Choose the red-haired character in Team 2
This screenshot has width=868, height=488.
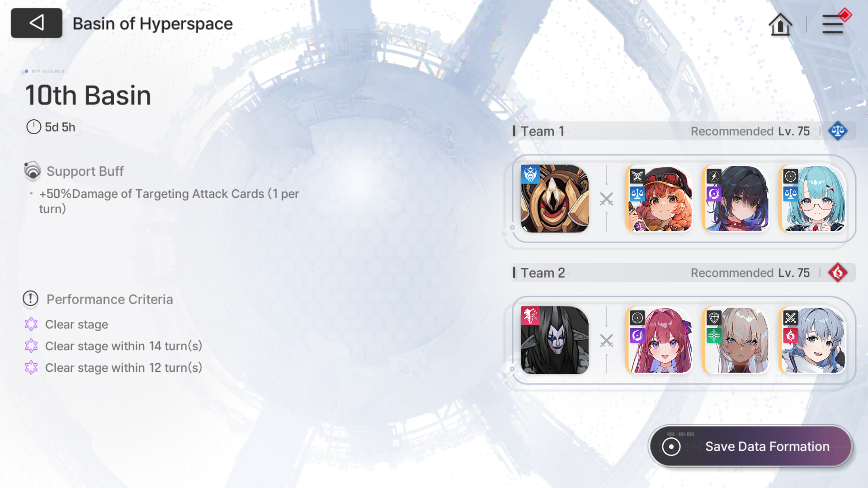(x=659, y=340)
